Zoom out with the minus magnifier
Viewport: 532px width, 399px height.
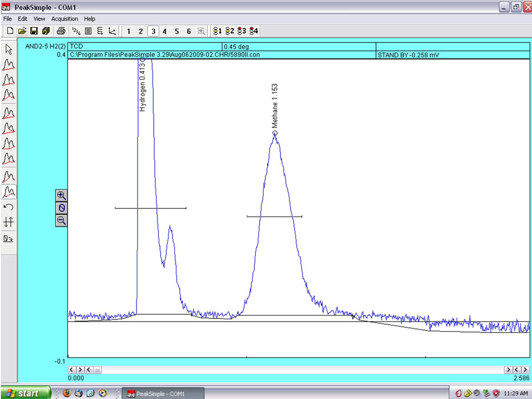tap(61, 221)
